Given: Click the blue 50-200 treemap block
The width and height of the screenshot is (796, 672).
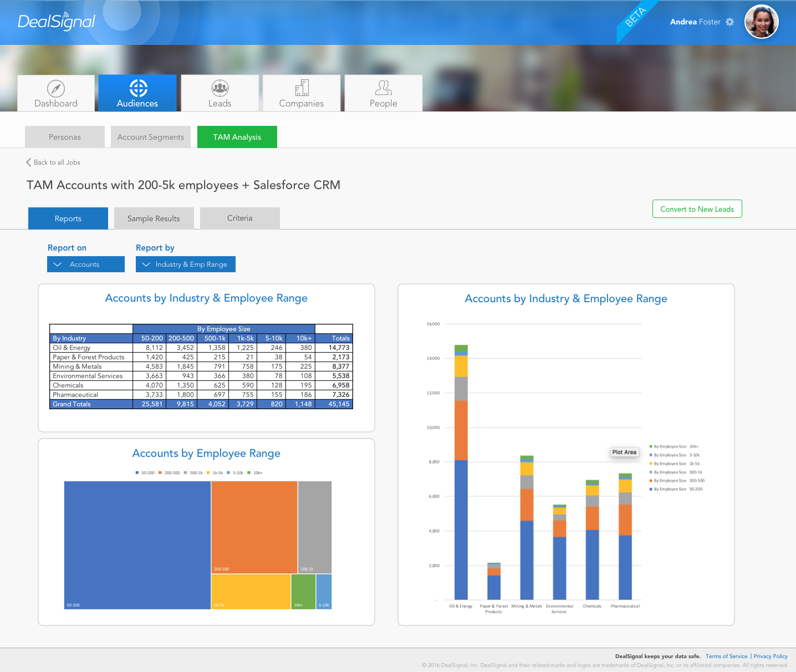Looking at the screenshot, I should click(137, 545).
